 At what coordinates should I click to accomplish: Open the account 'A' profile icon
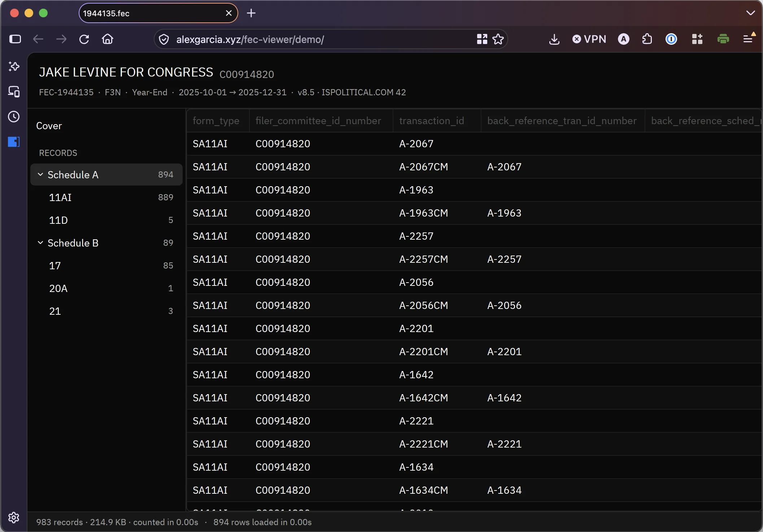[623, 39]
